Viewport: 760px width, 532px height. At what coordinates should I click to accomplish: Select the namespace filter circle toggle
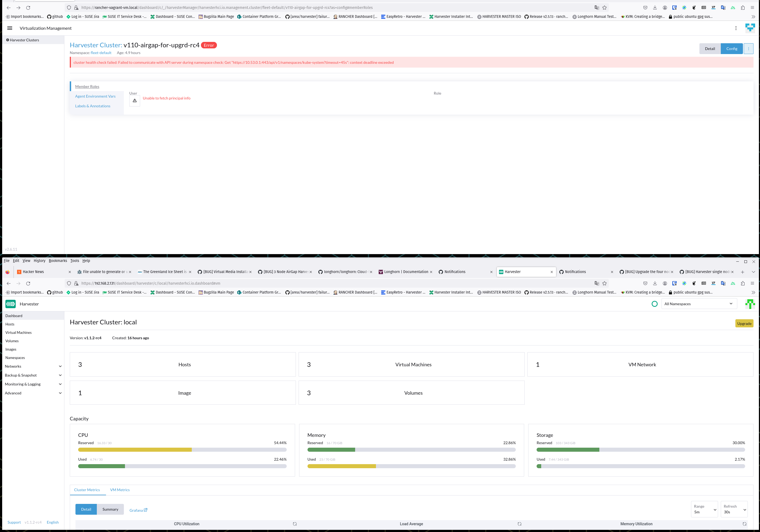655,303
